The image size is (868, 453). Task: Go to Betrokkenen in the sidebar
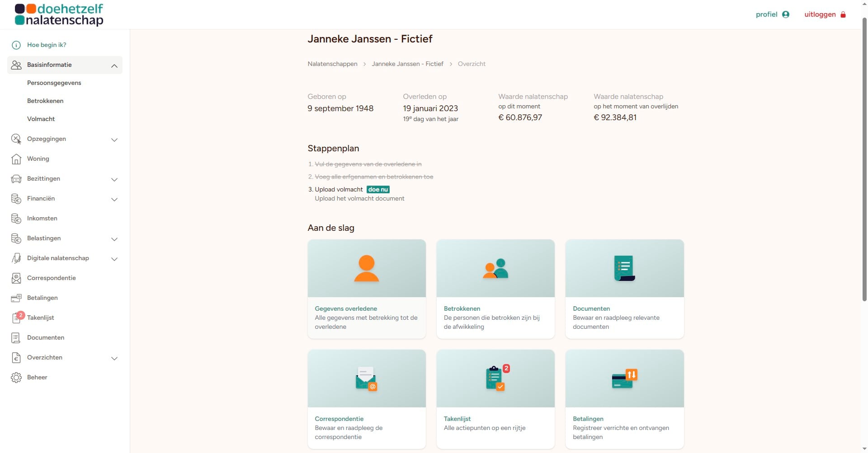pyautogui.click(x=45, y=101)
